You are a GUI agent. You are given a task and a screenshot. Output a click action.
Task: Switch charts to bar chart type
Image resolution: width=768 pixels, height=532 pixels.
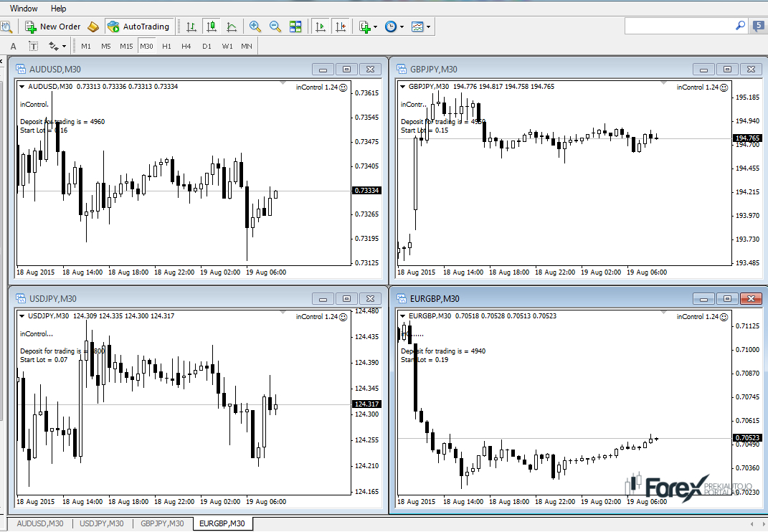(x=191, y=27)
